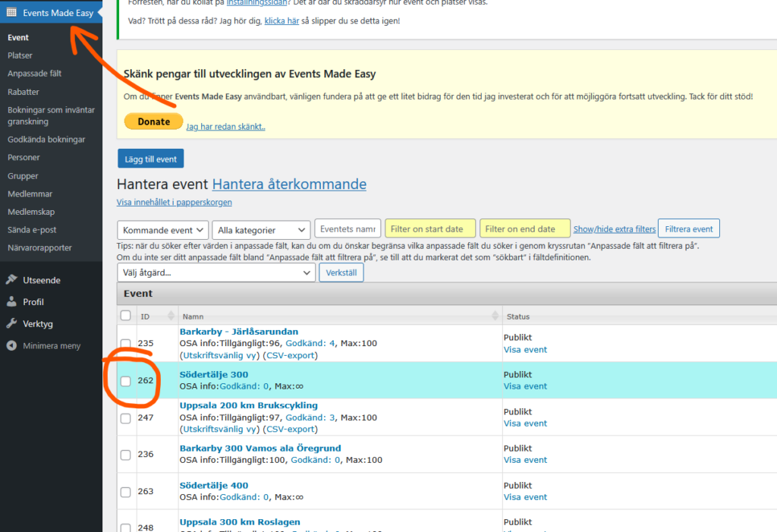Screen dimensions: 777x532
Task: Open the Kommande event dropdown
Action: pos(162,230)
